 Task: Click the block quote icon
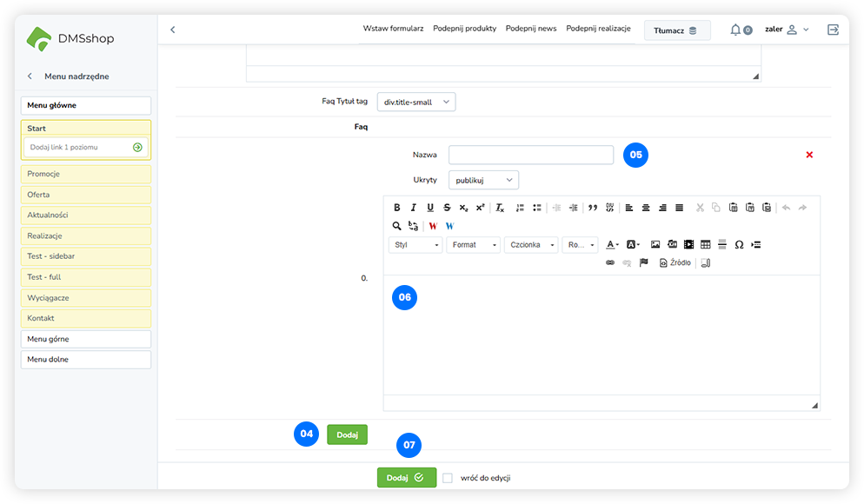(593, 208)
